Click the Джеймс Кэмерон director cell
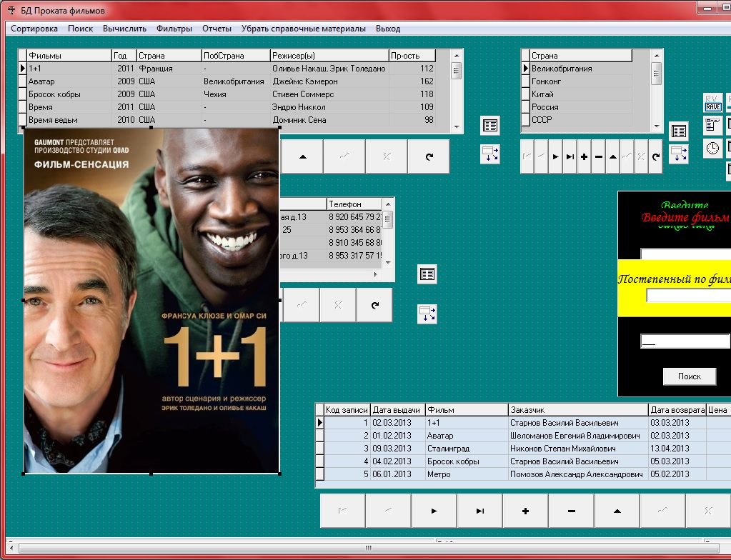Screen dimensions: 731x560 point(329,81)
